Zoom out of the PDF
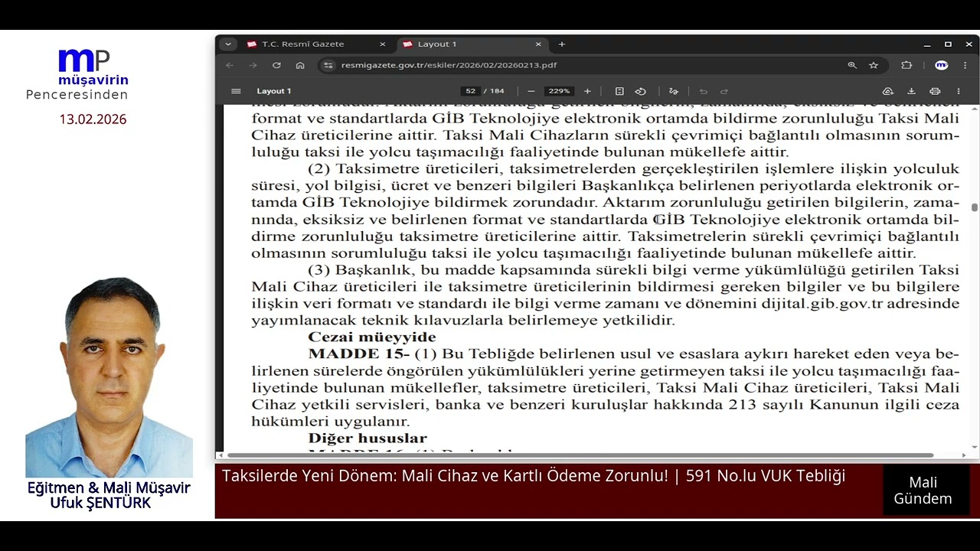980x551 pixels. click(531, 91)
